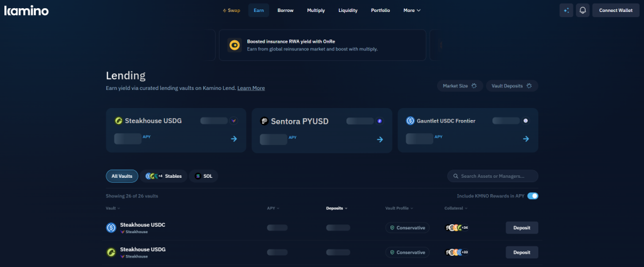Expand the More menu

click(x=412, y=10)
